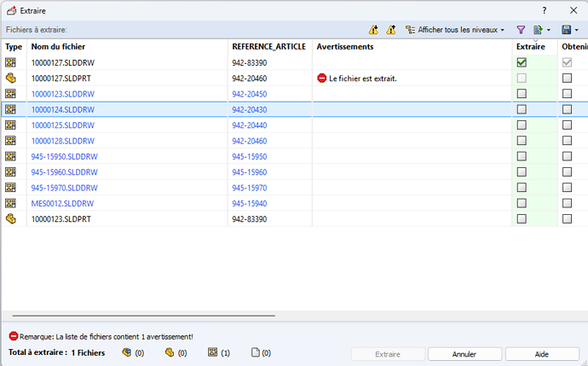Select file name 10000128.SLDDRW

click(x=62, y=141)
